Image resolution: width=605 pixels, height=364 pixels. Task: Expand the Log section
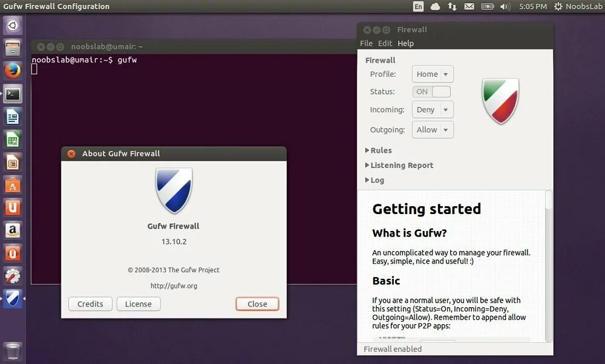374,180
